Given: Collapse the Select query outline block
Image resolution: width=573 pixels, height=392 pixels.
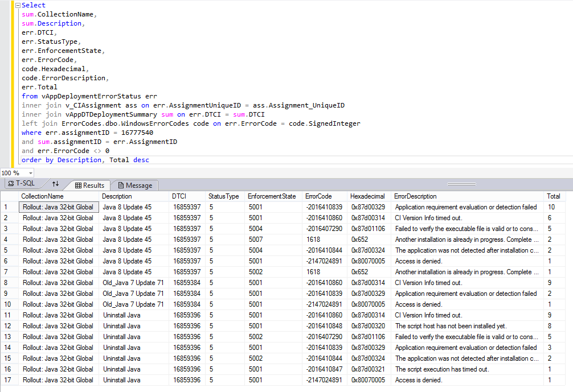Looking at the screenshot, I should tap(18, 5).
